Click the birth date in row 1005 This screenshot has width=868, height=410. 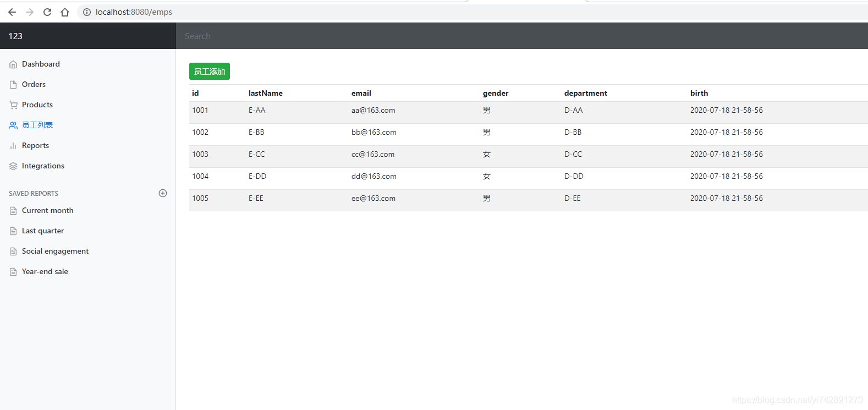727,198
